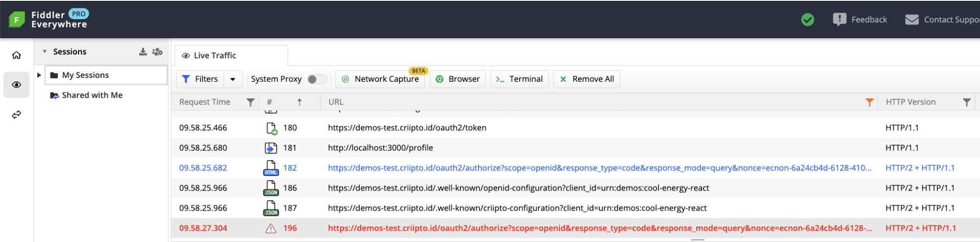
Task: Click the import sessions download icon
Action: pyautogui.click(x=143, y=51)
